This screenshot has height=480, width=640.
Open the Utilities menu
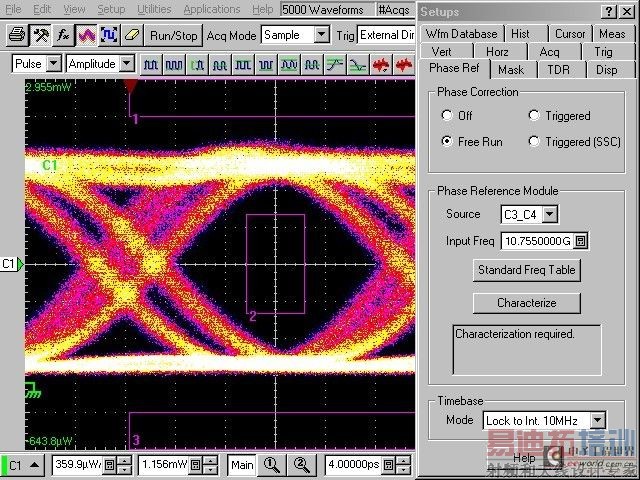(154, 9)
